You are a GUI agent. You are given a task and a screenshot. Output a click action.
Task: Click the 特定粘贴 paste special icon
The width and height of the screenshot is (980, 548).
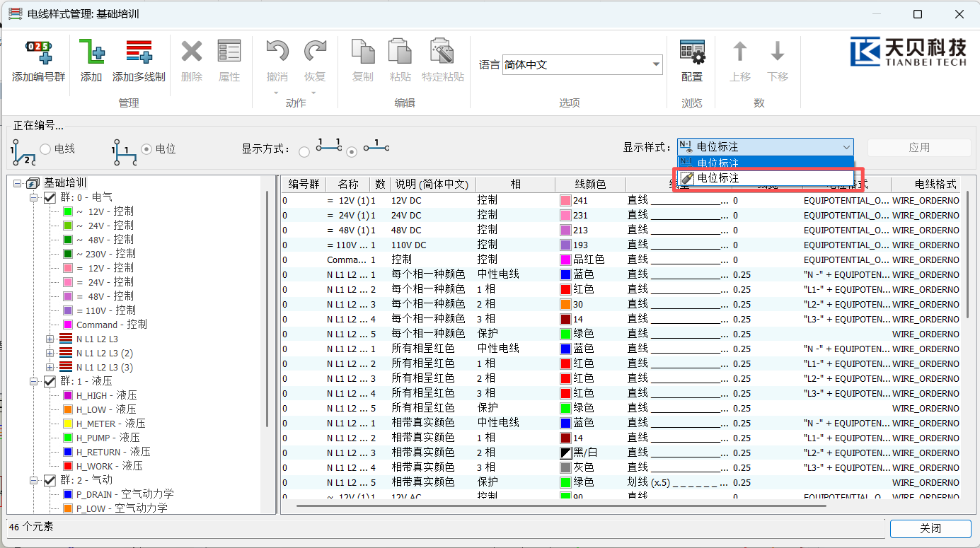point(442,53)
